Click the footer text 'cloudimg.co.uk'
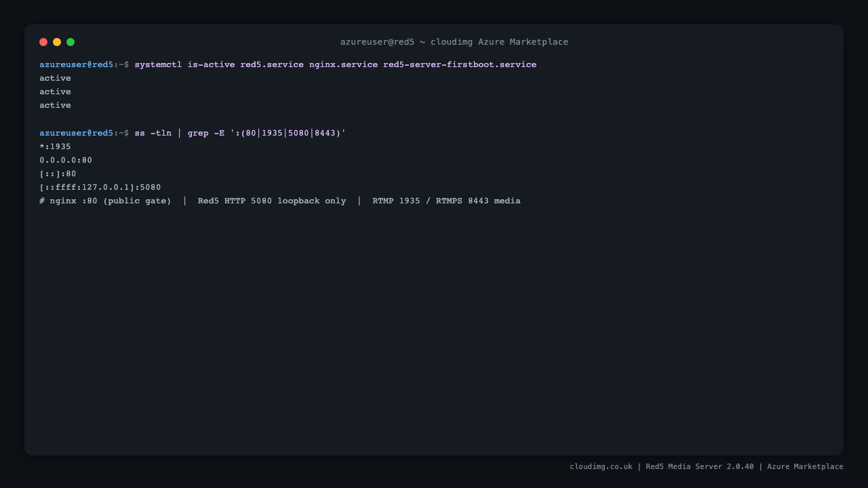This screenshot has width=868, height=488. click(601, 467)
